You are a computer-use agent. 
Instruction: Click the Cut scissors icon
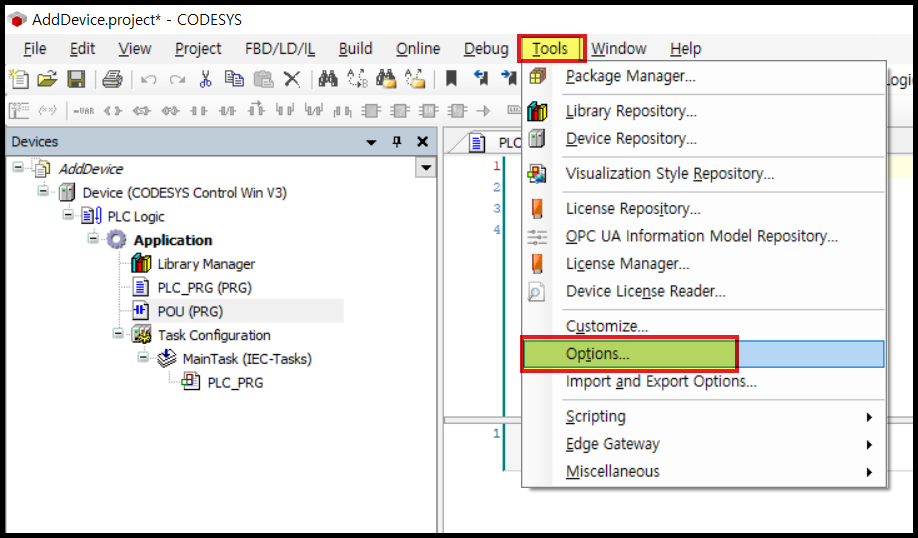[x=205, y=78]
